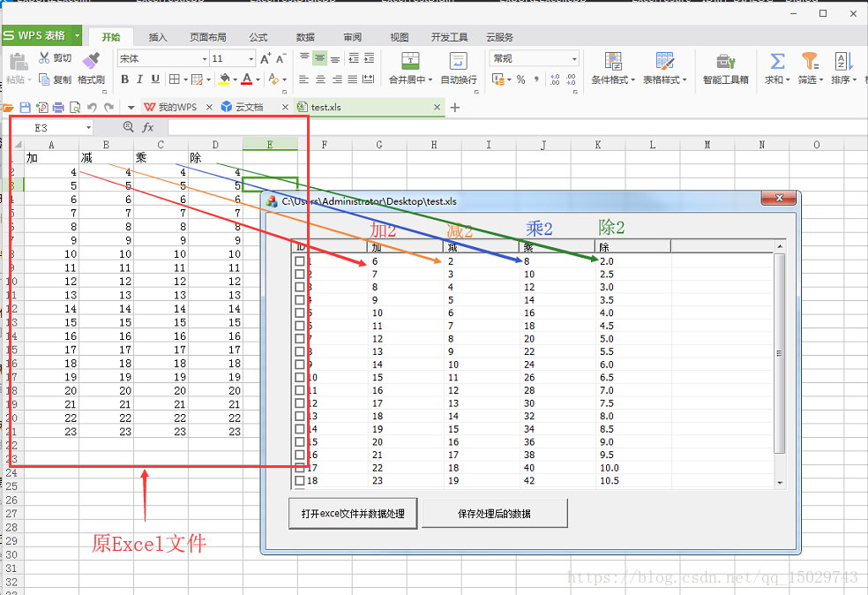Align text to top of cell
This screenshot has width=868, height=595.
point(304,57)
